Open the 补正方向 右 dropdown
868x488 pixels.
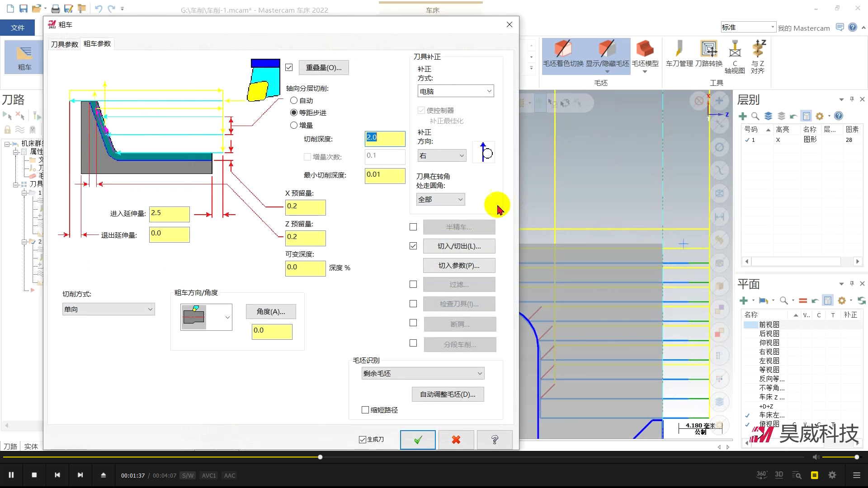(442, 155)
